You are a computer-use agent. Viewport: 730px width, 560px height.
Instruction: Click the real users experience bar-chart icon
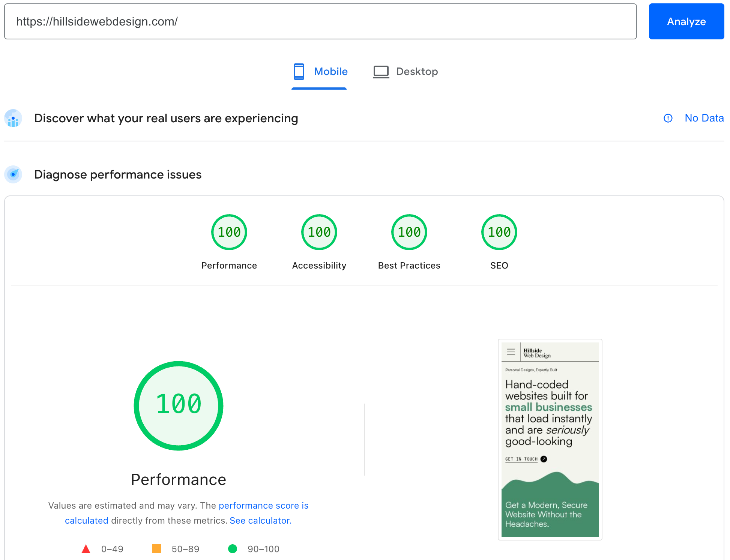coord(13,118)
